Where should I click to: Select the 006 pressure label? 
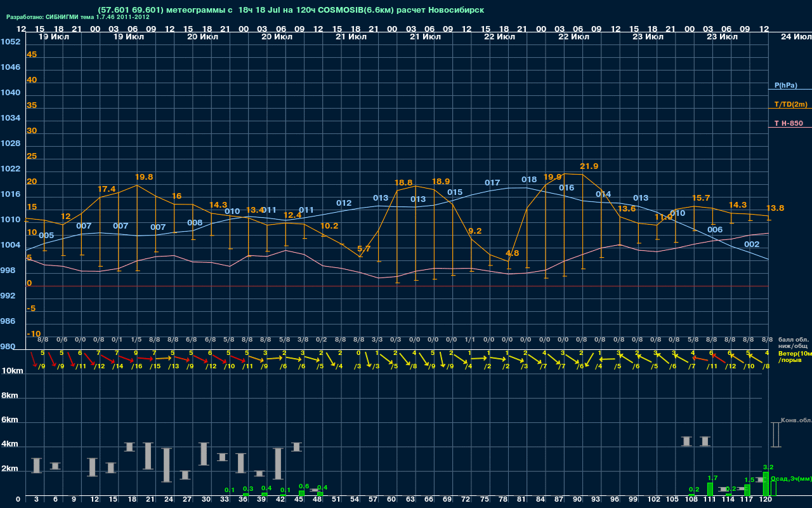click(x=715, y=230)
